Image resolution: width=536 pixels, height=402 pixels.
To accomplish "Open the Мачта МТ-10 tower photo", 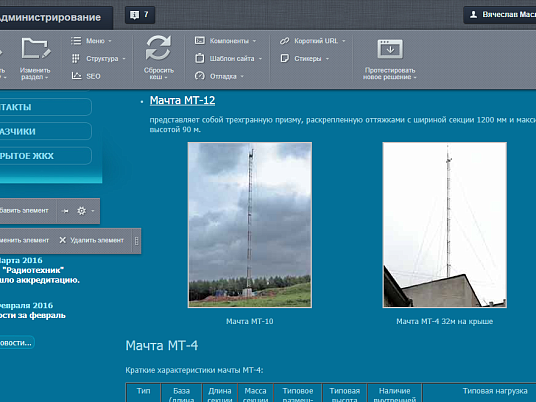I will pyautogui.click(x=250, y=225).
